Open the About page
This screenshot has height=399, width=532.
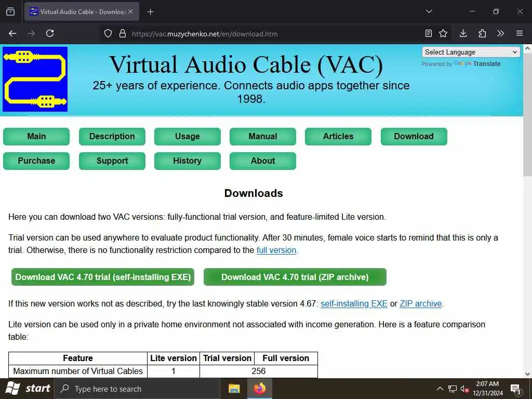[x=262, y=161]
